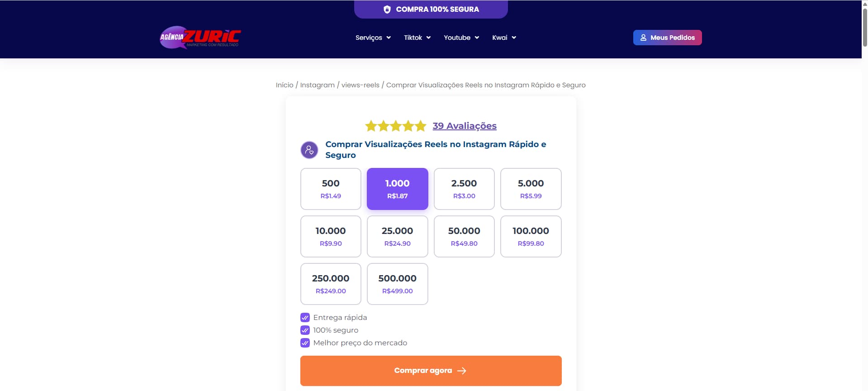
Task: Click the shield icon in the COMPRA 100% SEGURA banner
Action: click(387, 9)
